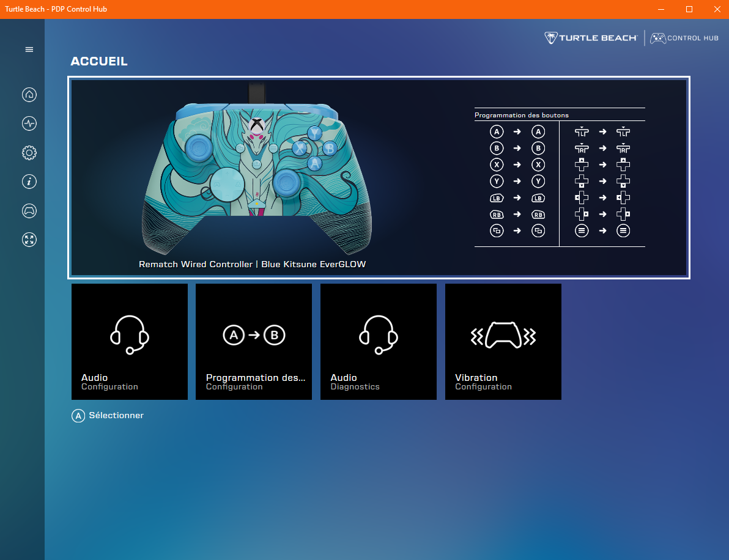Click the Sélectionner A button hint

pos(108,416)
